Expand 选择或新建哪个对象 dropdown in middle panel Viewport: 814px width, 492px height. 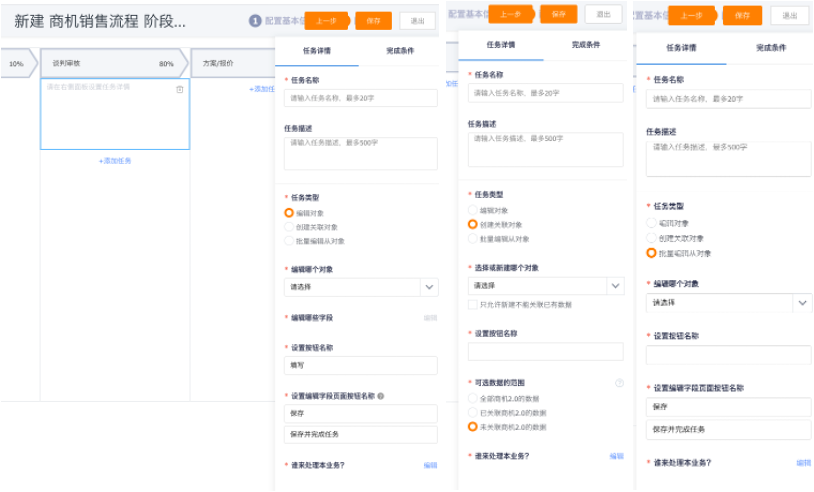coord(545,286)
